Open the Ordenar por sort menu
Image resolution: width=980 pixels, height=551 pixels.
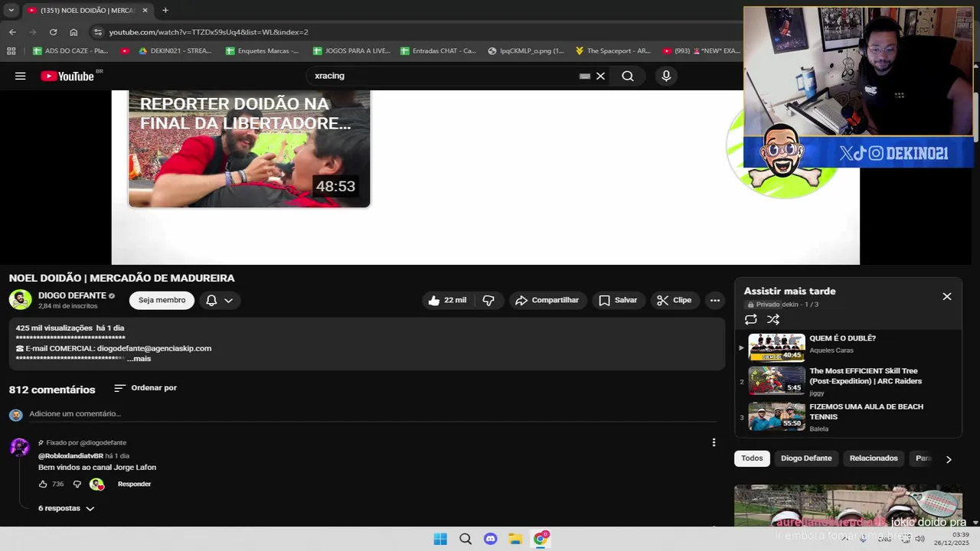(x=145, y=388)
